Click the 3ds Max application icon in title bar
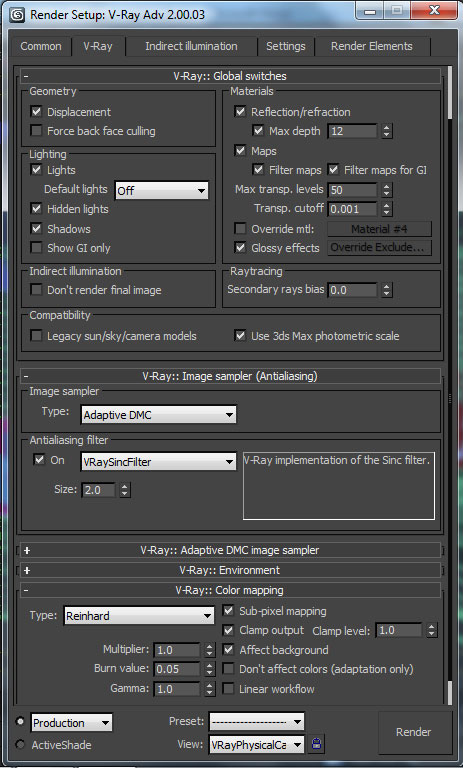Image resolution: width=463 pixels, height=768 pixels. 19,14
